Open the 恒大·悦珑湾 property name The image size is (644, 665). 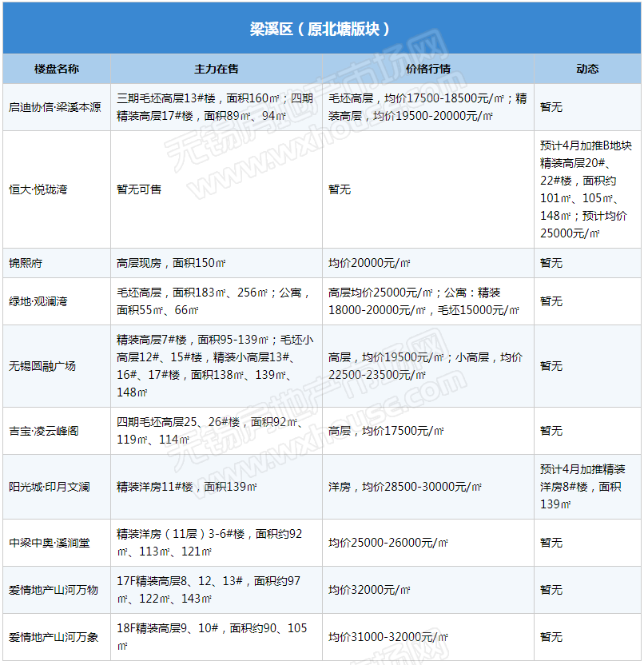click(38, 189)
